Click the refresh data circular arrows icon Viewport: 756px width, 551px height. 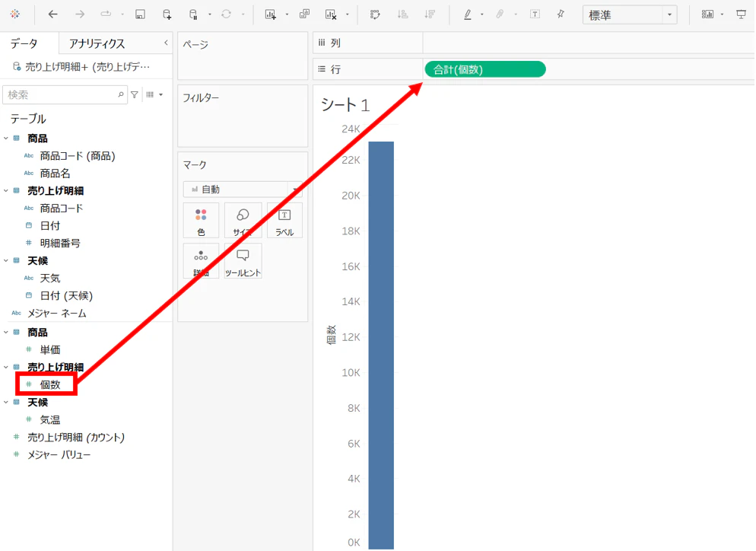[x=226, y=14]
